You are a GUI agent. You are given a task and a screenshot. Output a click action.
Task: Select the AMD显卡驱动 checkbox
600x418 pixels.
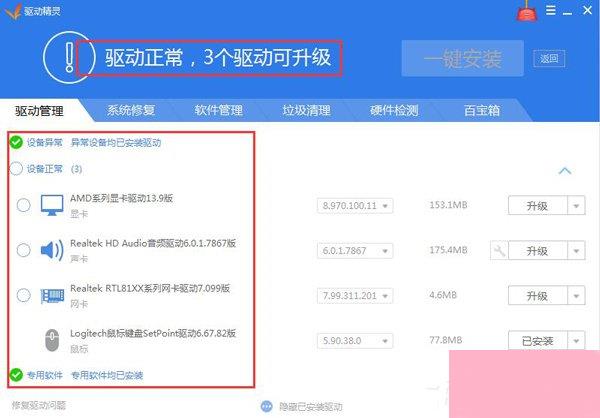tap(24, 205)
